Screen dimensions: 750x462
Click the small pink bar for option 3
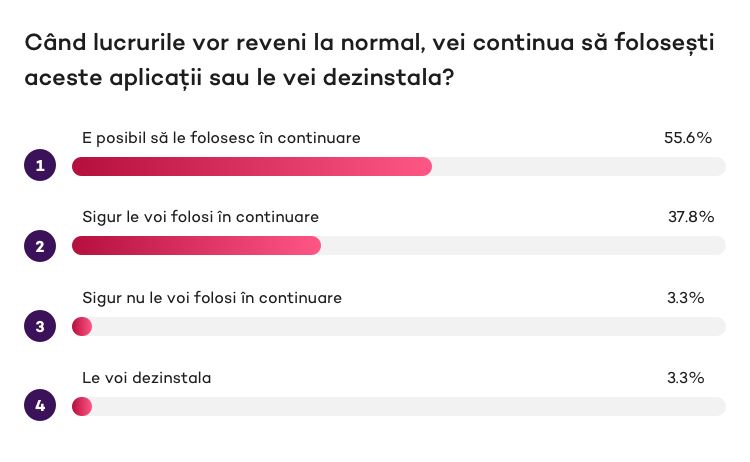click(x=82, y=327)
